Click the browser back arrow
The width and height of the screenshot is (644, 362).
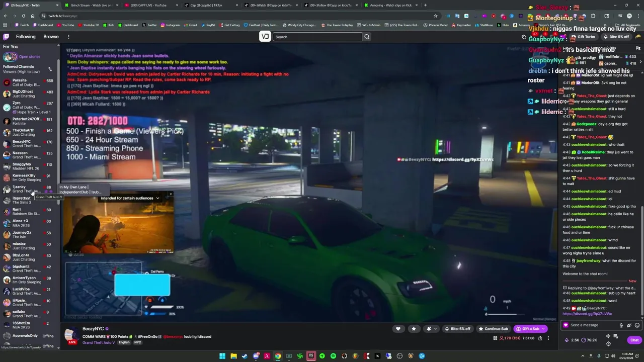pyautogui.click(x=5, y=16)
